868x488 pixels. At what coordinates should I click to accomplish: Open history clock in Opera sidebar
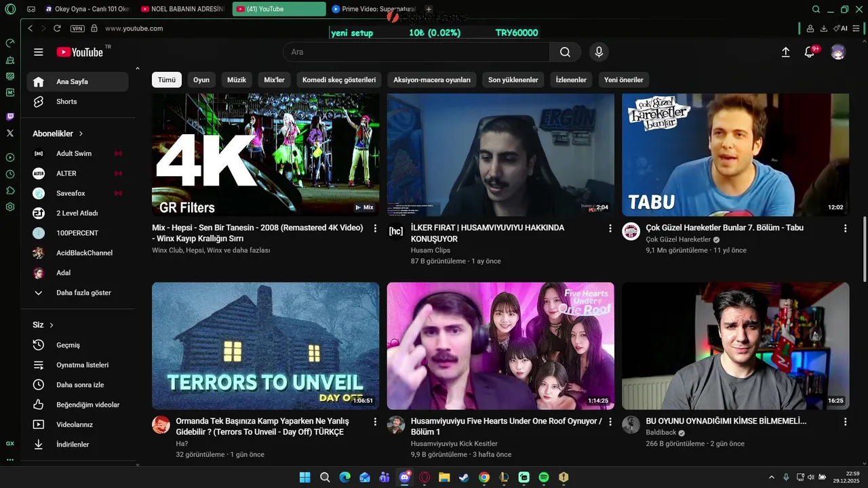pyautogui.click(x=10, y=174)
